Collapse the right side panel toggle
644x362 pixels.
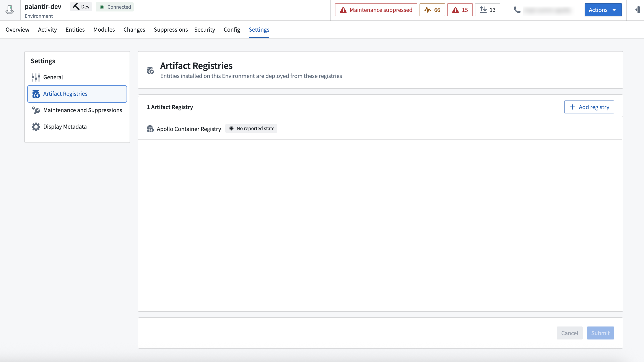pos(637,10)
